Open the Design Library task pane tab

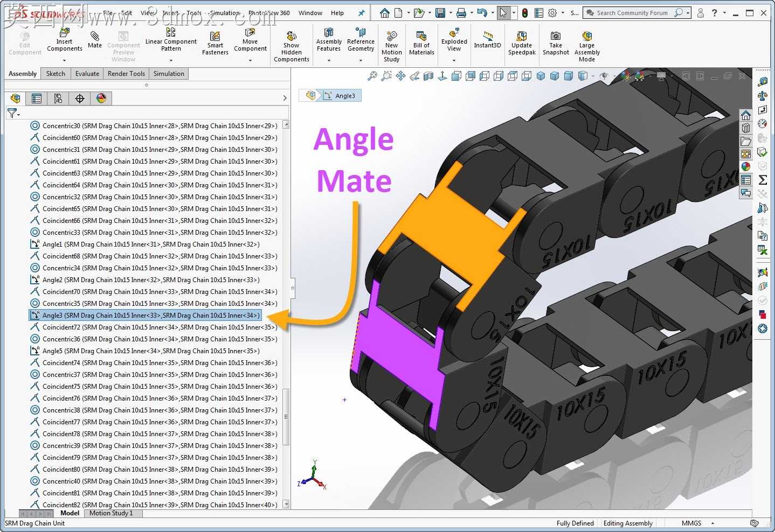(746, 128)
